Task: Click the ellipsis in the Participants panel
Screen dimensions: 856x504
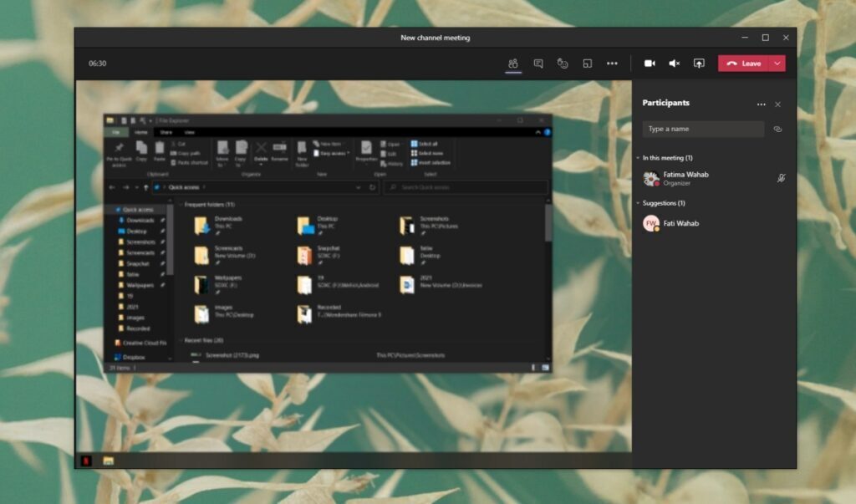Action: click(762, 104)
